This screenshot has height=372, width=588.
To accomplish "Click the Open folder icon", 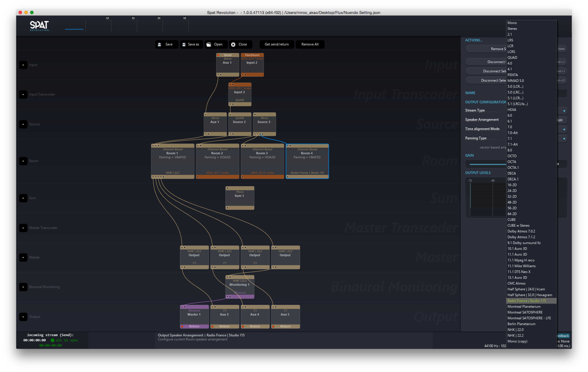I will pos(209,44).
